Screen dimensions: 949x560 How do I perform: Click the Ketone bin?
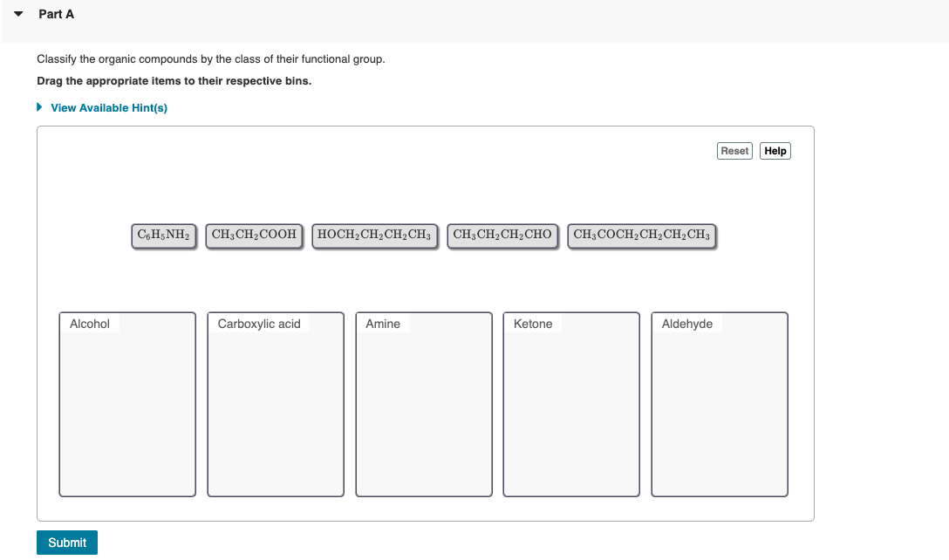pos(570,404)
